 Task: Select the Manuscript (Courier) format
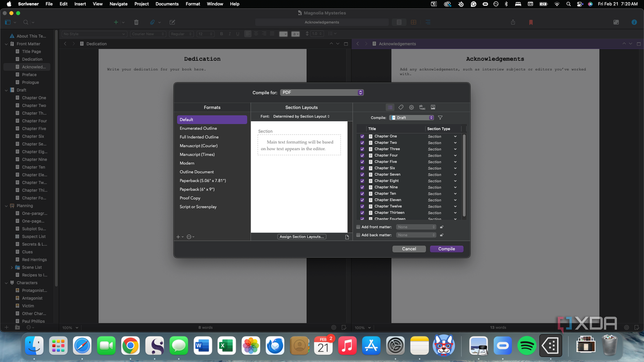(x=212, y=146)
